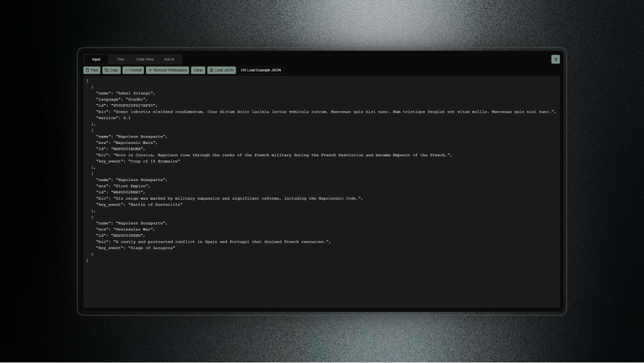Click the Past button
The image size is (644, 363).
91,70
